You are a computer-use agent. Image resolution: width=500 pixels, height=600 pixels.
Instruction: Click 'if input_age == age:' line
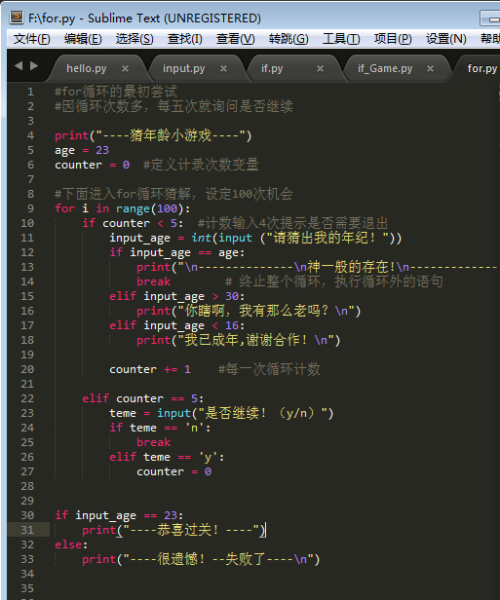177,253
